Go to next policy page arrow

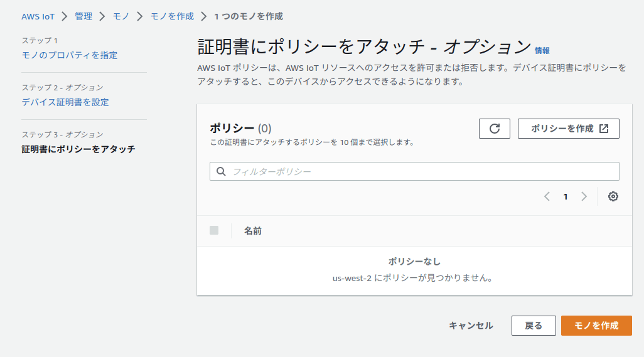(584, 196)
